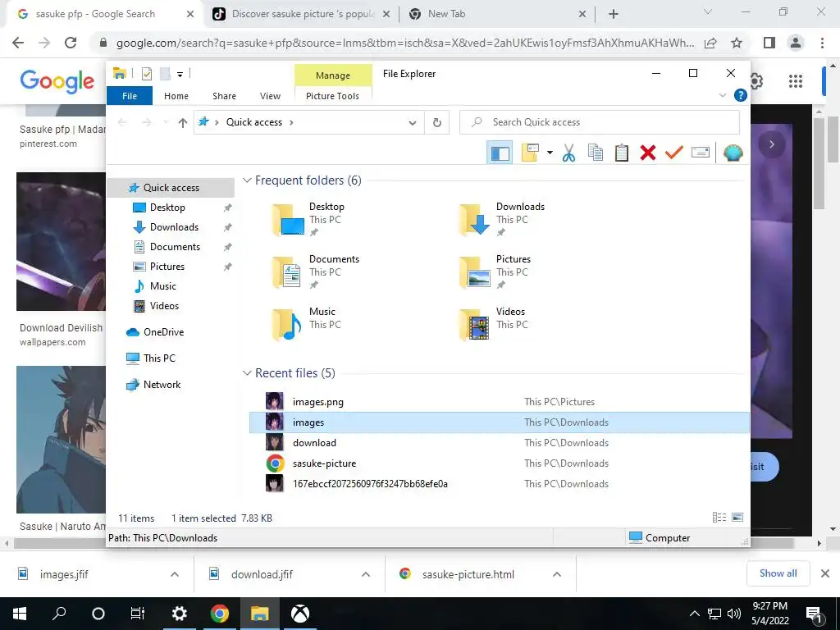Click the red X Delete icon

(648, 153)
